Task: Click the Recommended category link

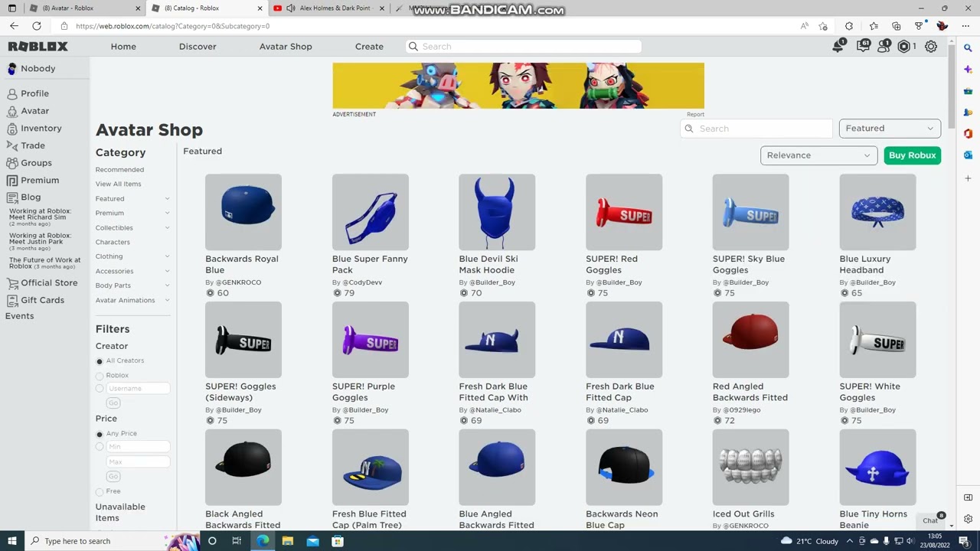Action: (119, 170)
